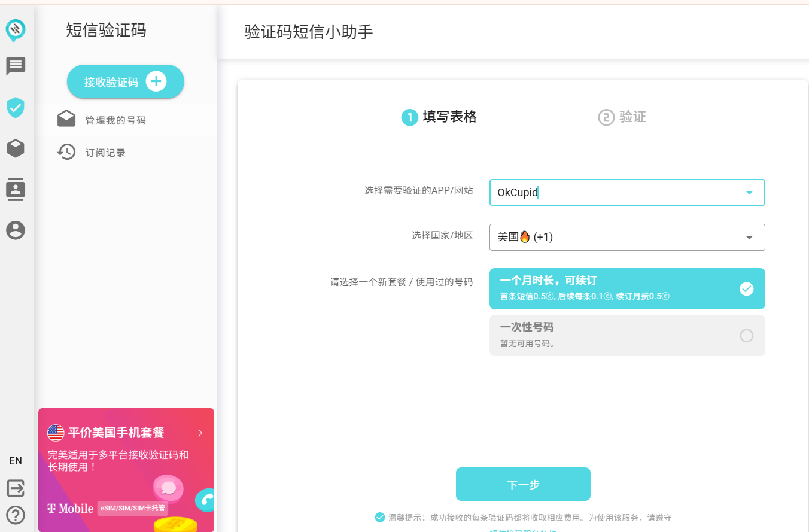
Task: Click the 选择国家/地区 label
Action: [442, 235]
